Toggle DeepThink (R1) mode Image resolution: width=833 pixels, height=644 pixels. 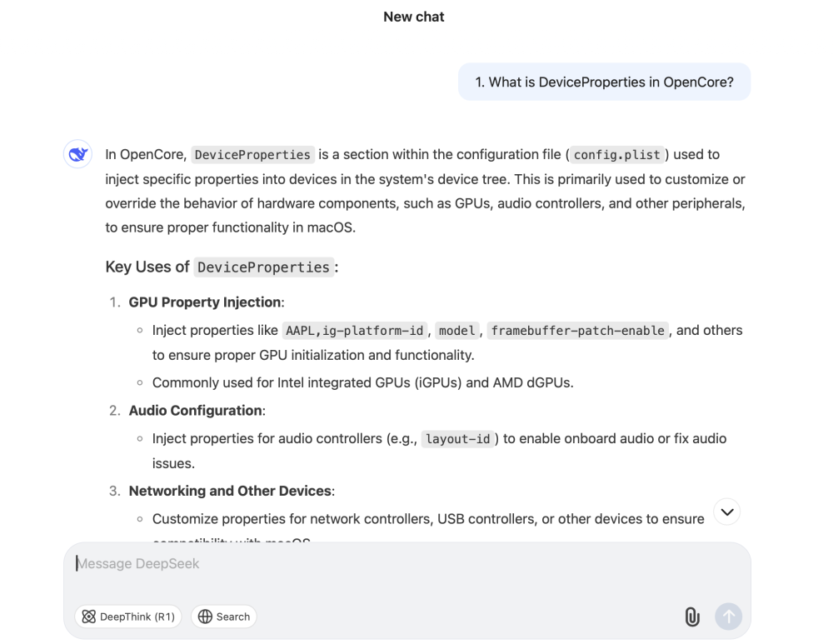click(128, 617)
